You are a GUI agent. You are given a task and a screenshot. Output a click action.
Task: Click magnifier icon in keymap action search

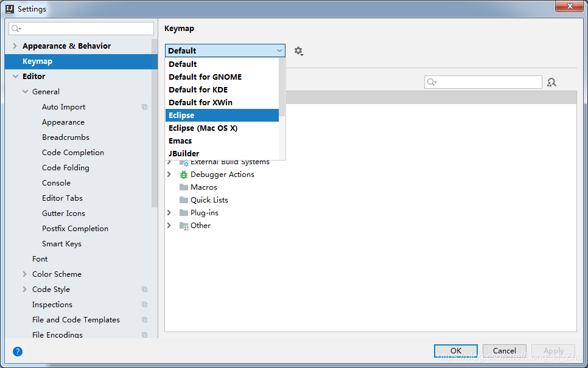(432, 82)
